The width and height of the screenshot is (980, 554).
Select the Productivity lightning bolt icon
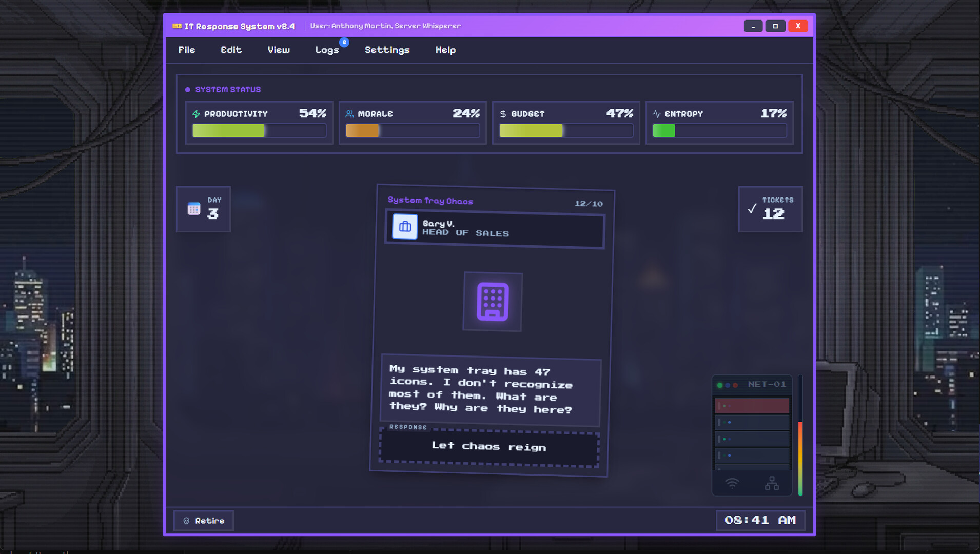tap(197, 113)
